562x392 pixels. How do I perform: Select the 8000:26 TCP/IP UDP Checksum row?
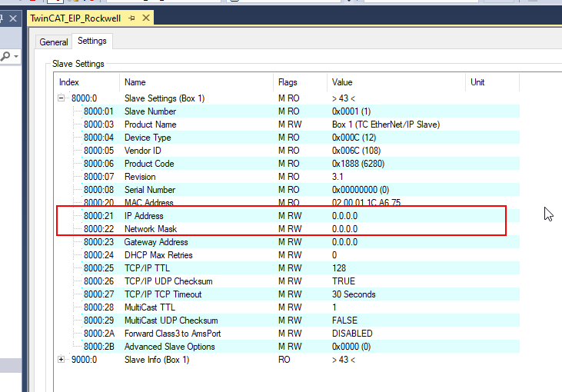(287, 281)
